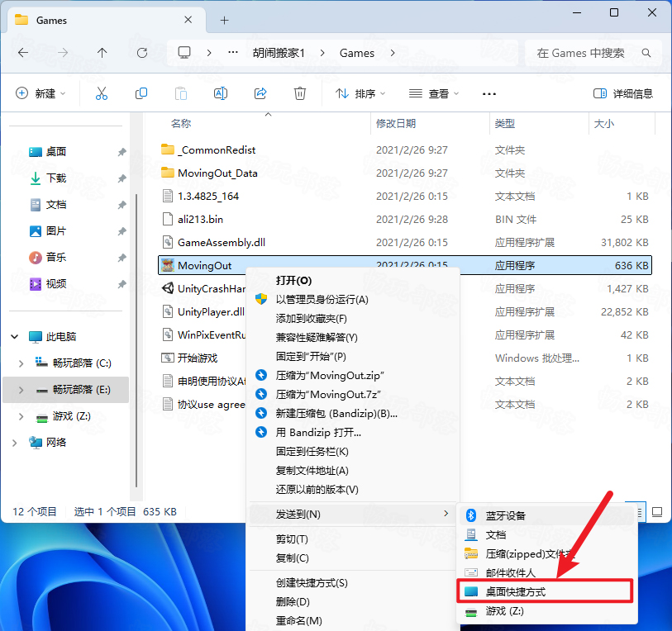The image size is (672, 631).
Task: Go back with the left arrow
Action: [x=23, y=53]
